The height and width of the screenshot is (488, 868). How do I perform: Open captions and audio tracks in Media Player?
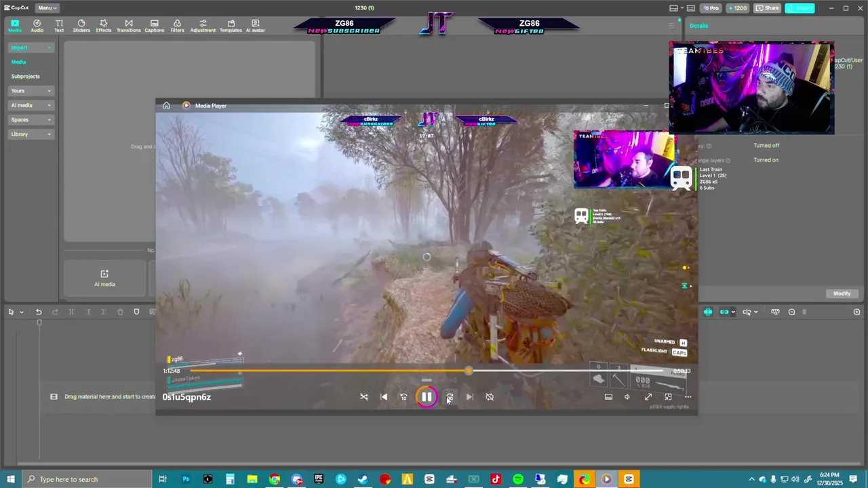pos(608,397)
